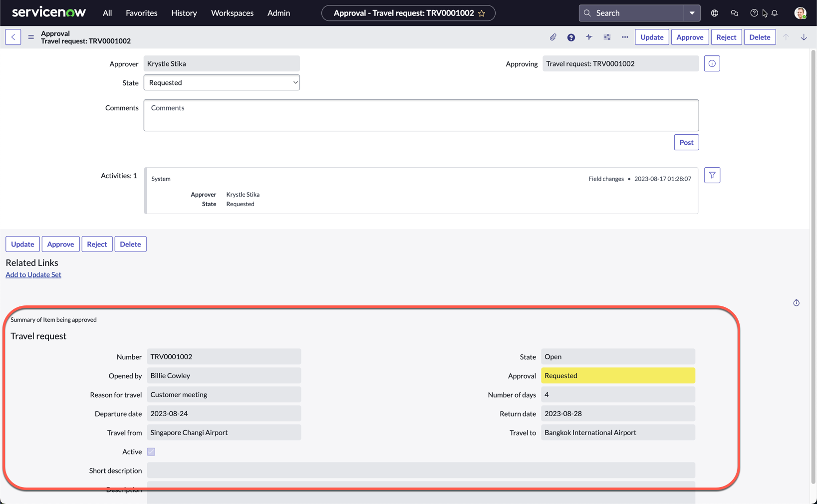Click the bottom Reject button
817x504 pixels.
tap(97, 244)
